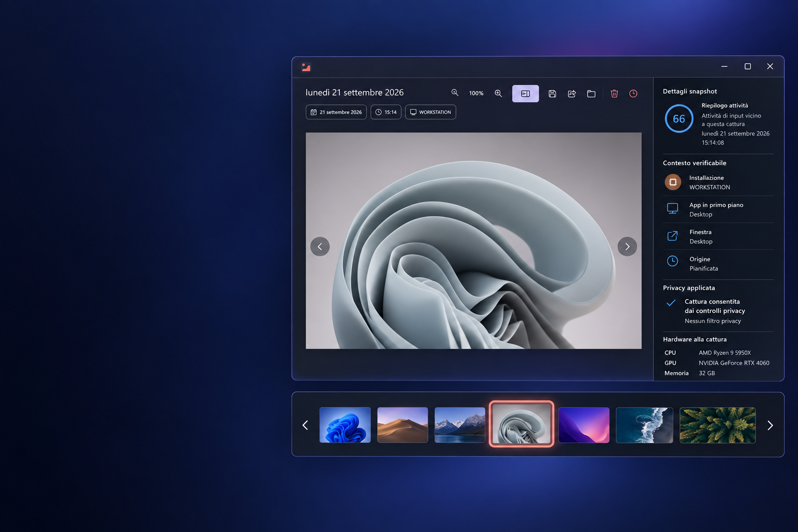Toggle the details side panel button

(525, 94)
